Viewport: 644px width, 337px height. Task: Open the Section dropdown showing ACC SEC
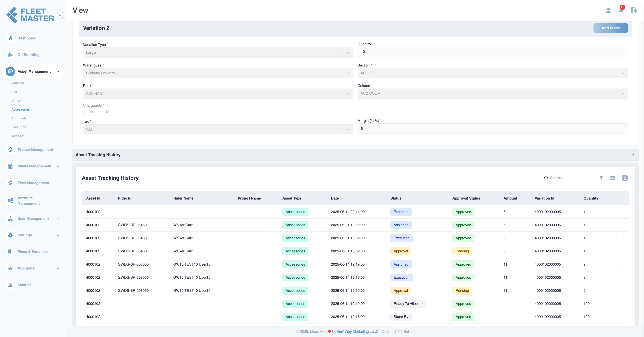tap(492, 73)
